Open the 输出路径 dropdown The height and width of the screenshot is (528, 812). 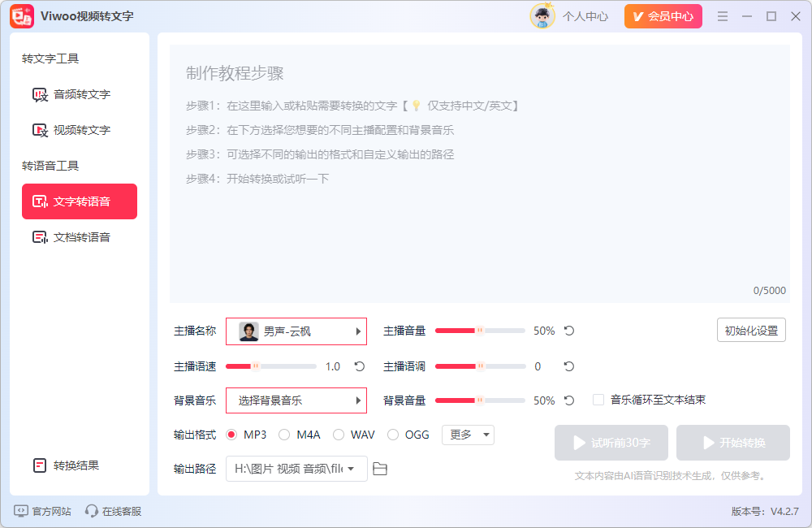point(296,469)
